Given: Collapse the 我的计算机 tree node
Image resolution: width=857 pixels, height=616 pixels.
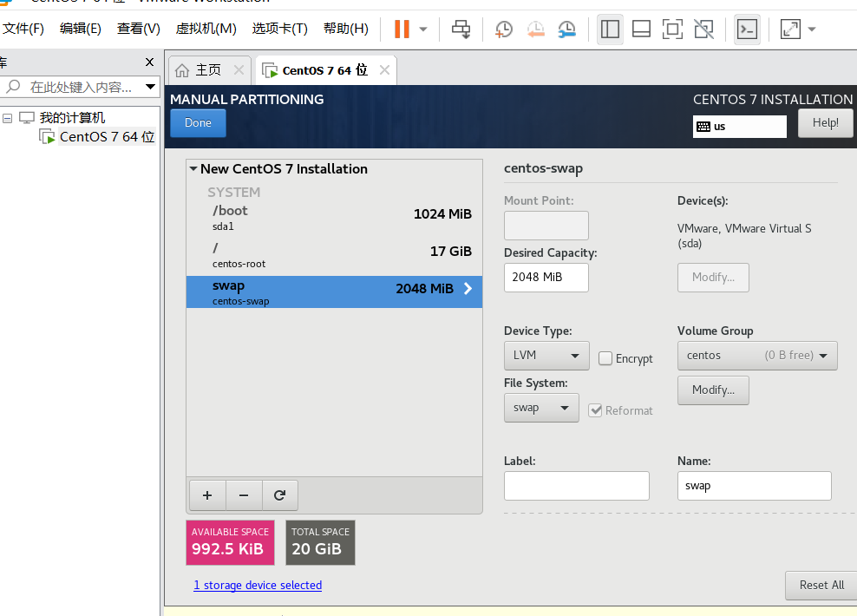Looking at the screenshot, I should click(x=7, y=118).
